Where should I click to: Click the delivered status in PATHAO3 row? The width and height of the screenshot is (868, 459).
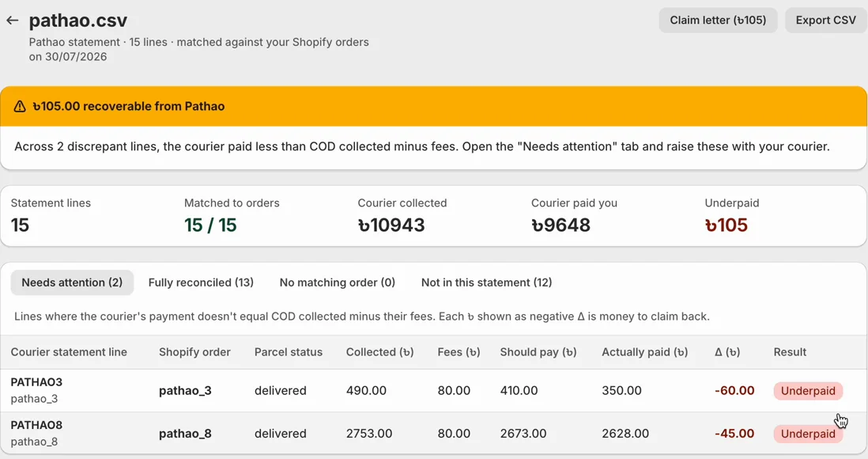(x=281, y=391)
